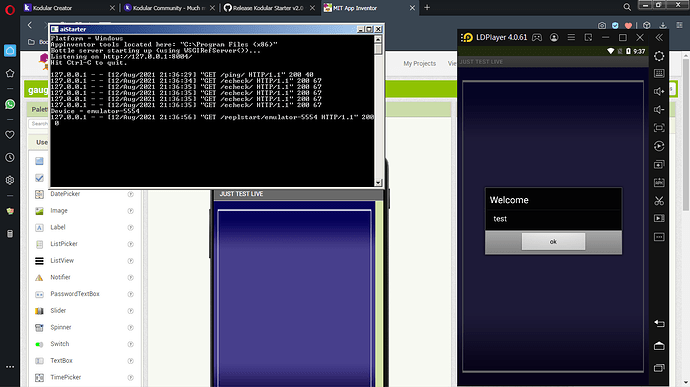Click Android home icon in LDPlayer

point(659,346)
